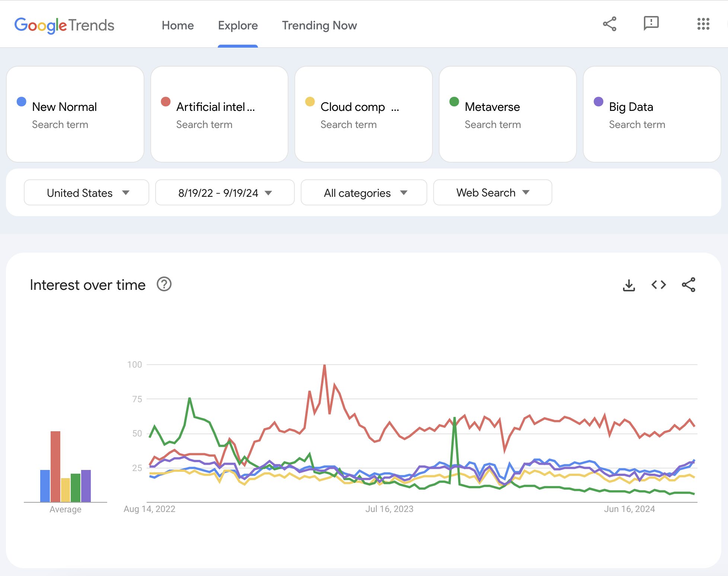Screen dimensions: 728x576
Task: Switch to the Trending Now tab
Action: [319, 25]
